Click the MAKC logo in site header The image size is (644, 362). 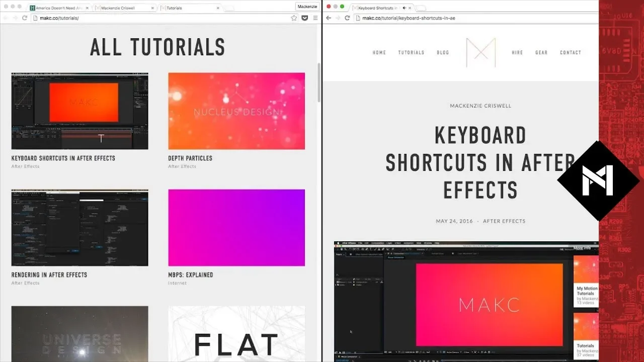(480, 52)
